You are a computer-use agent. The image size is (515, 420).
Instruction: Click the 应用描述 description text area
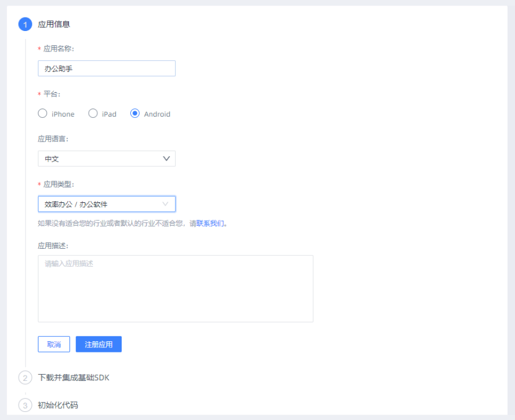[176, 287]
